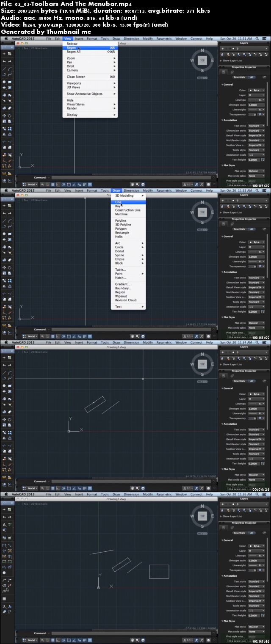Select Essentials in 00:03:00 Properties Inspector
This screenshot has height=644, width=271.
click(x=239, y=229)
